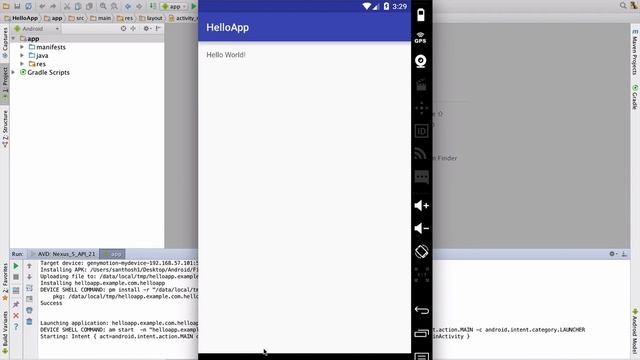This screenshot has width=640, height=360.
Task: Open the network signal widget in Genymotion
Action: point(420,153)
